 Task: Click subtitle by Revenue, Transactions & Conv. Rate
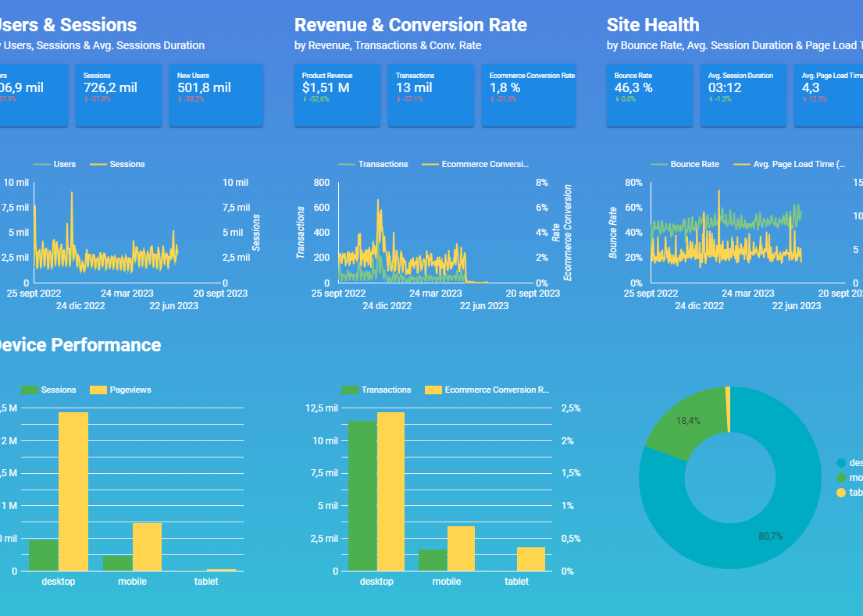(388, 45)
